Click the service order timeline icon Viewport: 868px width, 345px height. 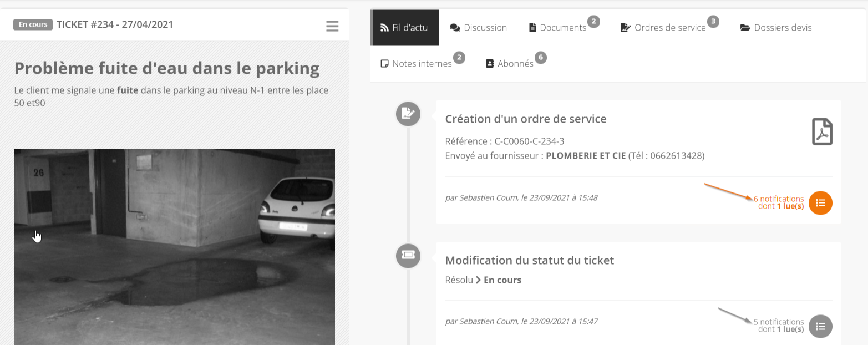pyautogui.click(x=408, y=114)
